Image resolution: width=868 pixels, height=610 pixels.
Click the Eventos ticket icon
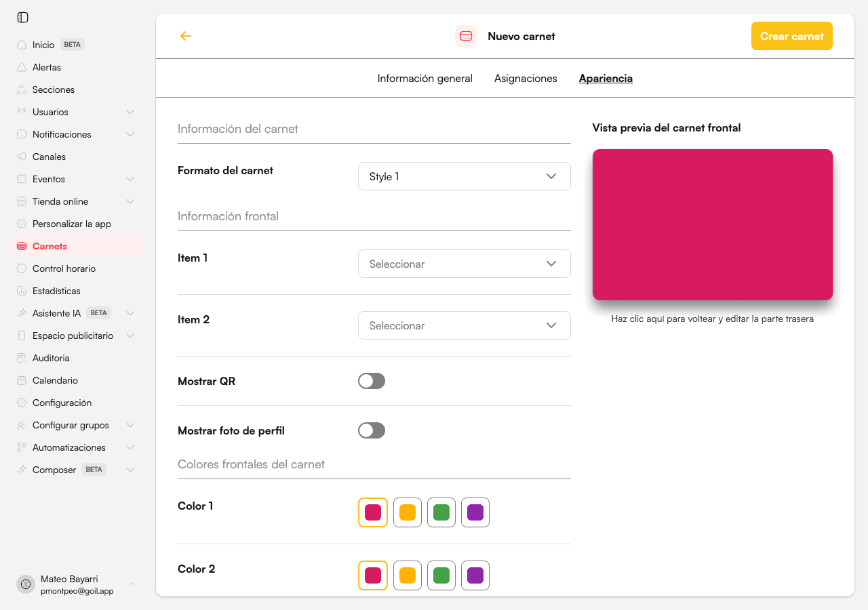[22, 179]
